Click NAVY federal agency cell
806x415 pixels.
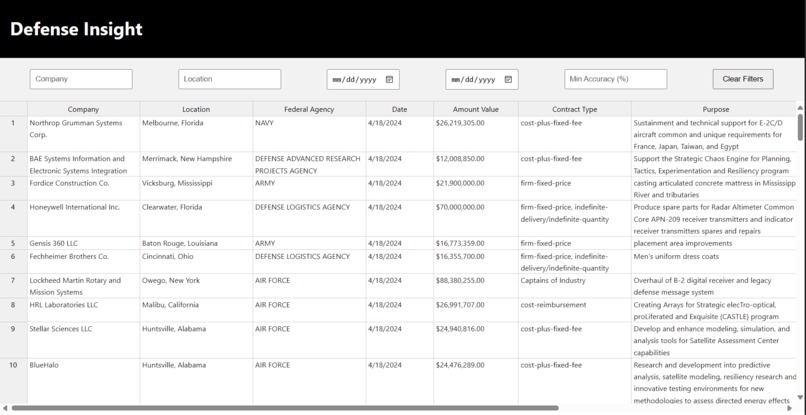309,134
